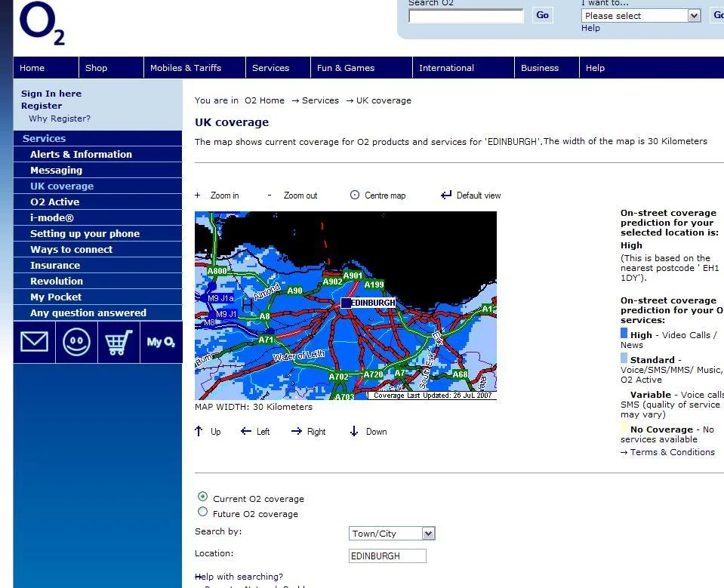Focus the Search O2 text field
724x588 pixels.
[x=466, y=16]
